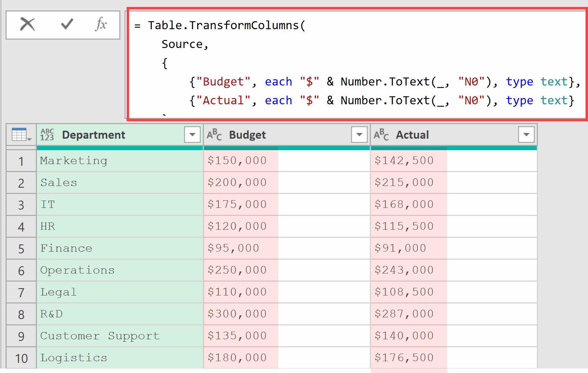
Task: Click the Department column data type icon
Action: coord(47,135)
